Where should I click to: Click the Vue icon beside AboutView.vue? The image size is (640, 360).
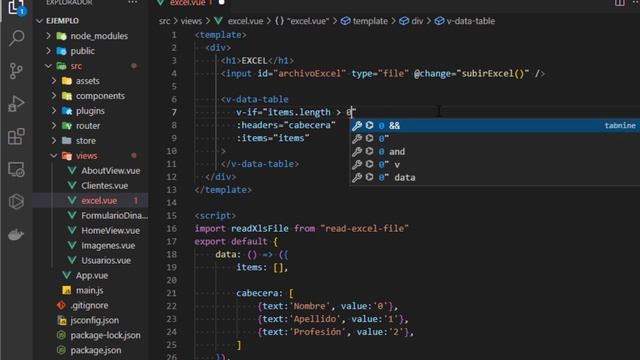[x=72, y=171]
